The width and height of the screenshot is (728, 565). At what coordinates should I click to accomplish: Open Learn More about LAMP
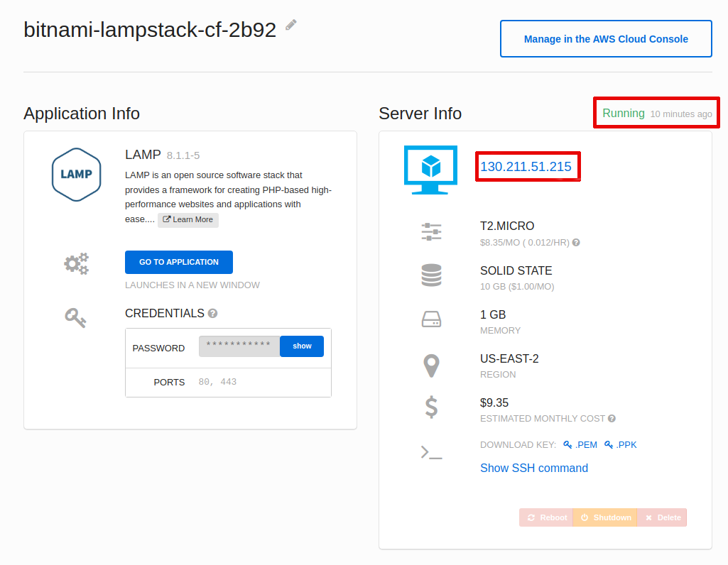(188, 220)
